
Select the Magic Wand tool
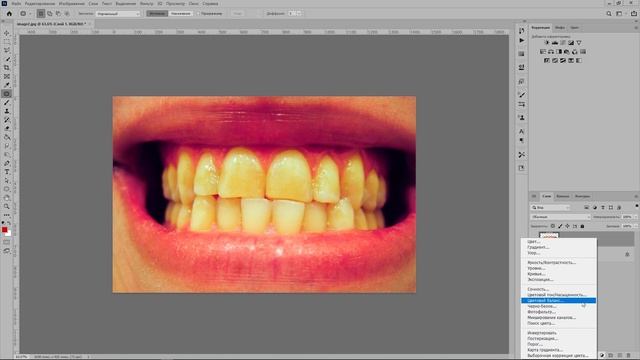pyautogui.click(x=7, y=59)
